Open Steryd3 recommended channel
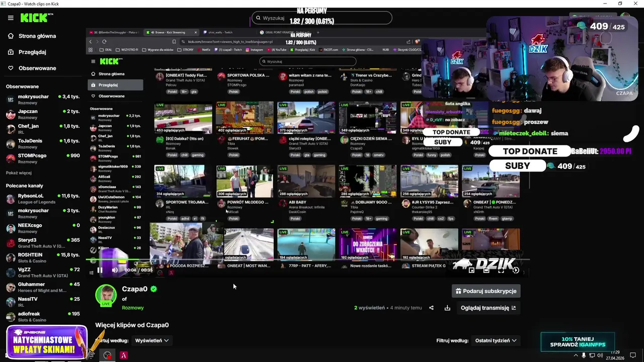The image size is (644, 362). click(x=43, y=243)
